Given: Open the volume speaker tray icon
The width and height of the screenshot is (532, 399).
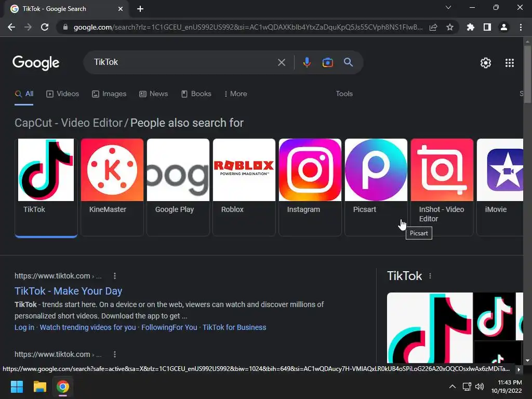Looking at the screenshot, I should (x=480, y=387).
